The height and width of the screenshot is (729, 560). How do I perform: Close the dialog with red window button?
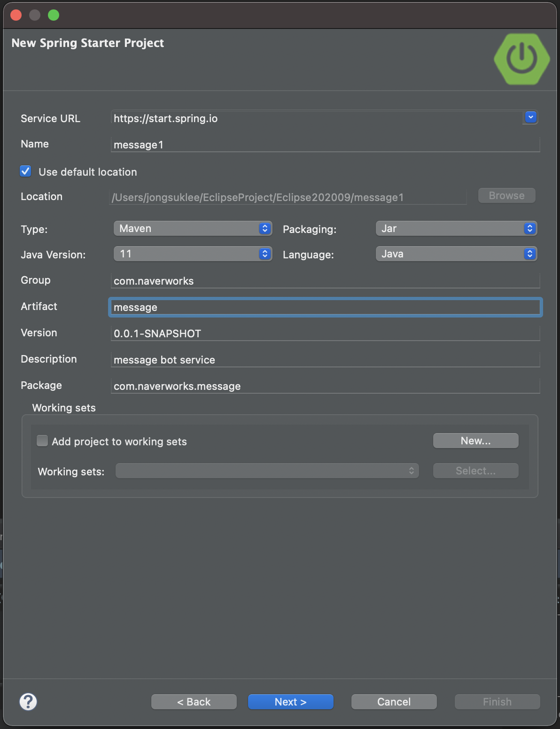coord(16,15)
